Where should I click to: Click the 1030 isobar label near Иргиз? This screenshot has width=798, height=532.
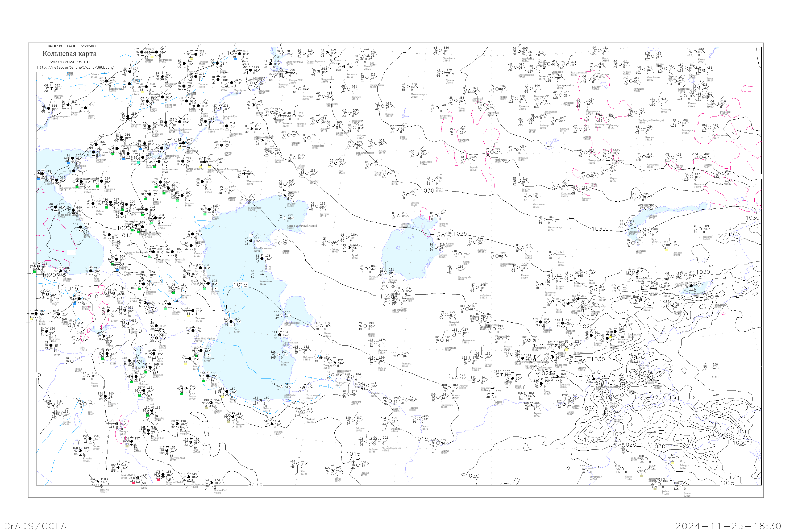427,191
